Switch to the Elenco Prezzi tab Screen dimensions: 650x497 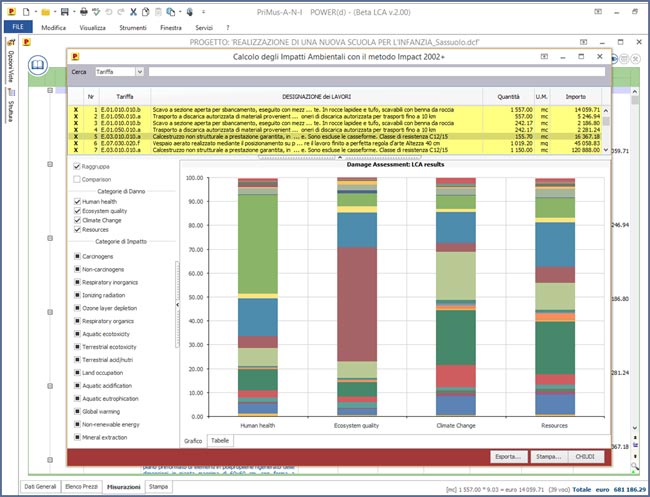pyautogui.click(x=82, y=487)
